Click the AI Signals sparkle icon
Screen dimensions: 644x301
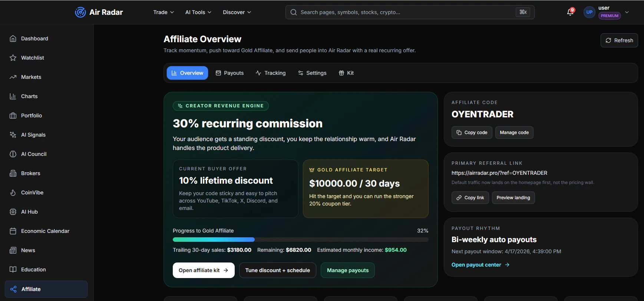[13, 135]
